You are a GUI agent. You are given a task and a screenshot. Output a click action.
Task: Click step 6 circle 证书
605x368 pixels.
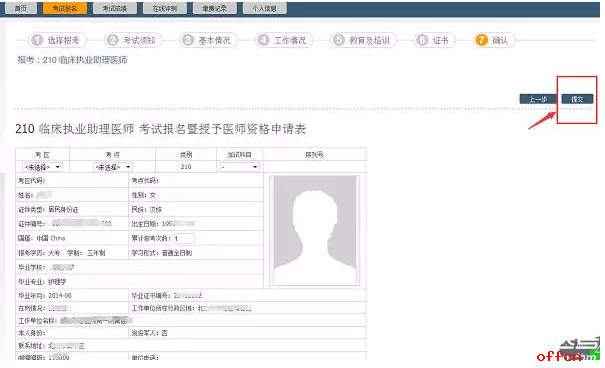[422, 40]
